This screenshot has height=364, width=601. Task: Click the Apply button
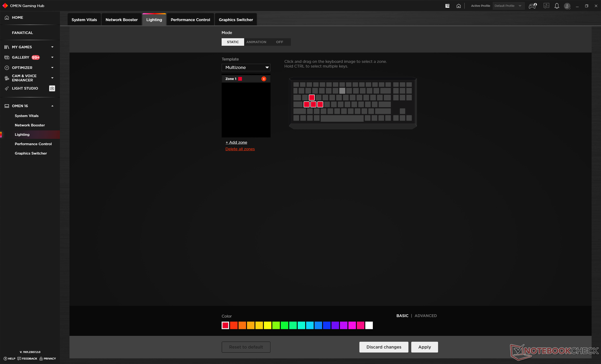[x=424, y=347]
